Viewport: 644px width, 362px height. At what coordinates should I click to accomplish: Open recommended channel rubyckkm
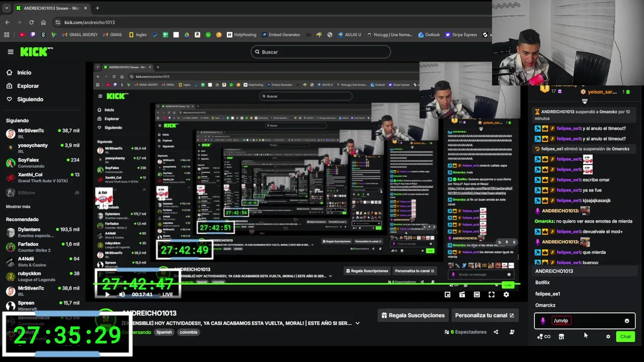point(43,277)
